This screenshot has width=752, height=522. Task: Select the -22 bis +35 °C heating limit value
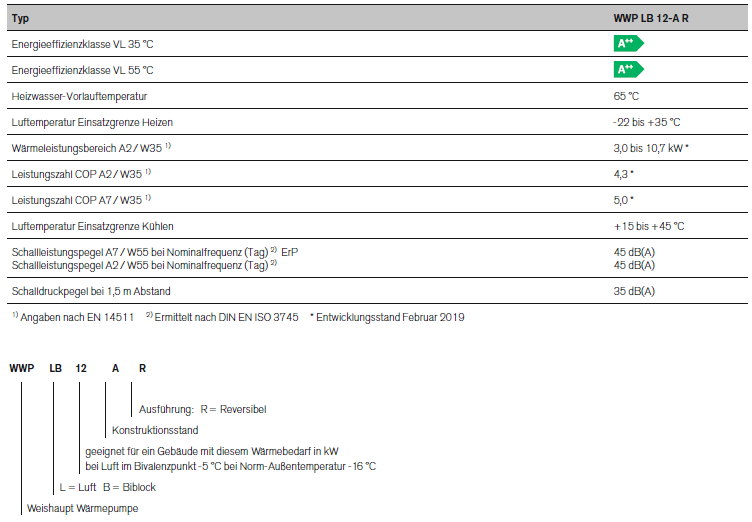click(646, 122)
